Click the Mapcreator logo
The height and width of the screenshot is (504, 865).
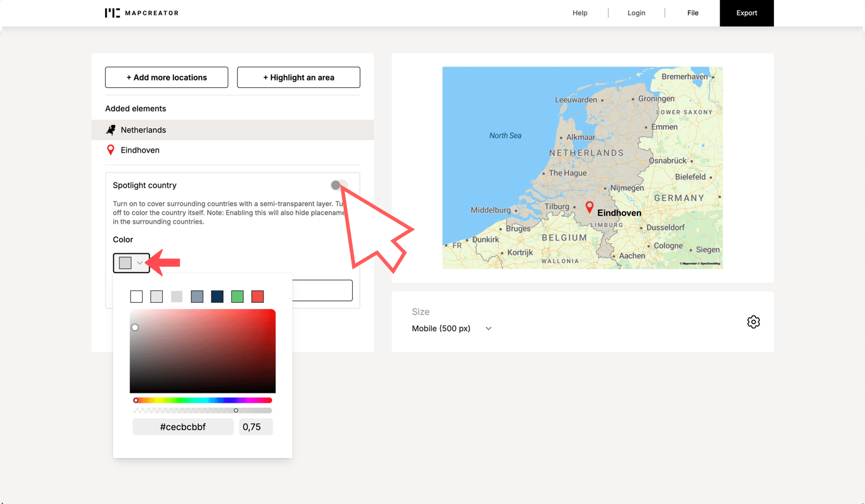[141, 13]
